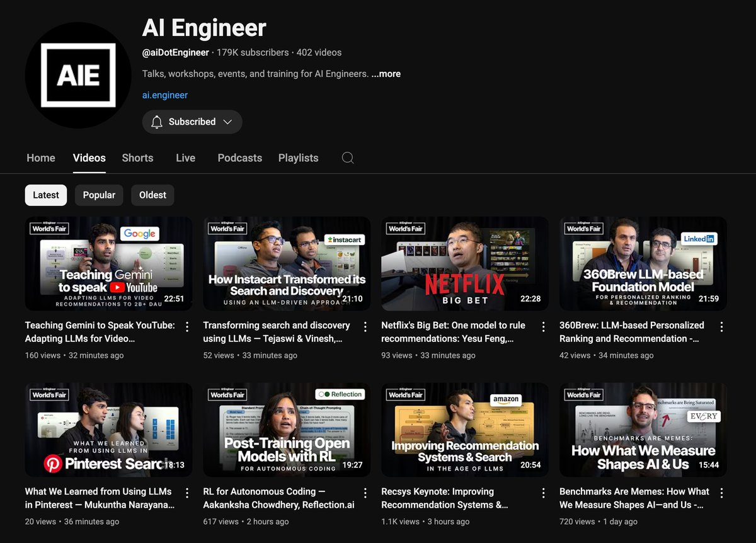
Task: Play the Pinterest Search thumbnail
Action: 108,430
